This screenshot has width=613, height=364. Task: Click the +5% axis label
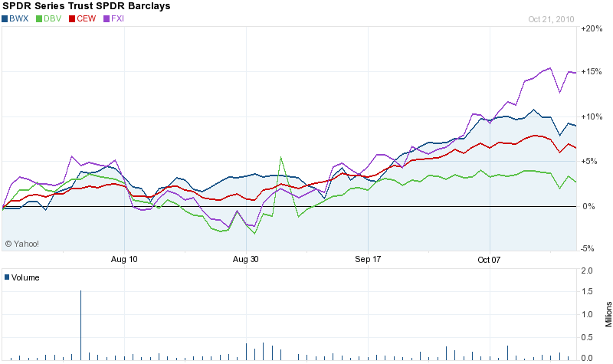pos(590,161)
